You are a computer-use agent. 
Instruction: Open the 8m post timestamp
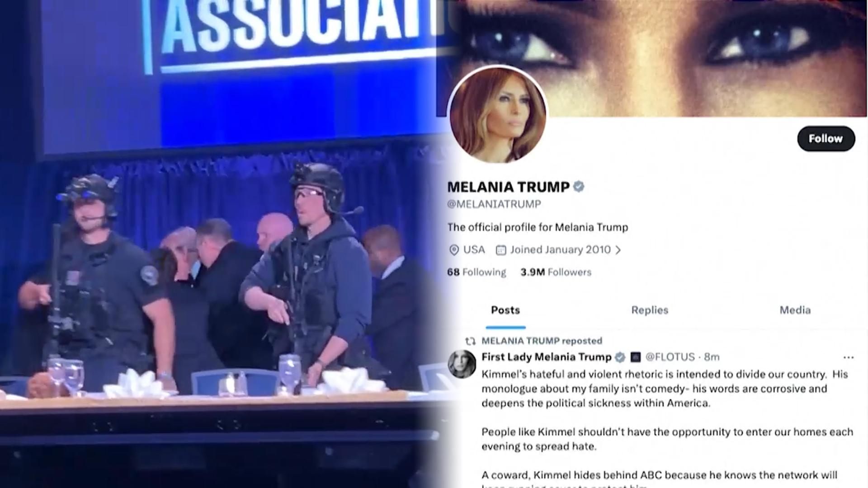tap(712, 357)
